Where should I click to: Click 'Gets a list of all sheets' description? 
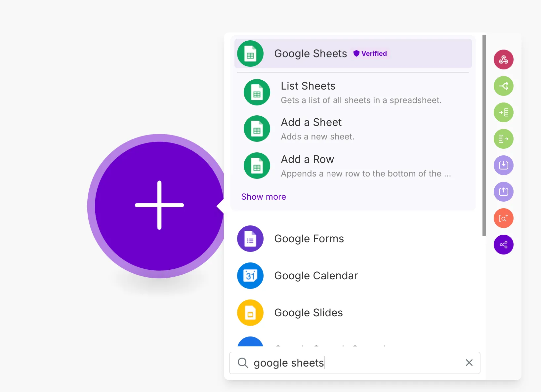(x=361, y=100)
